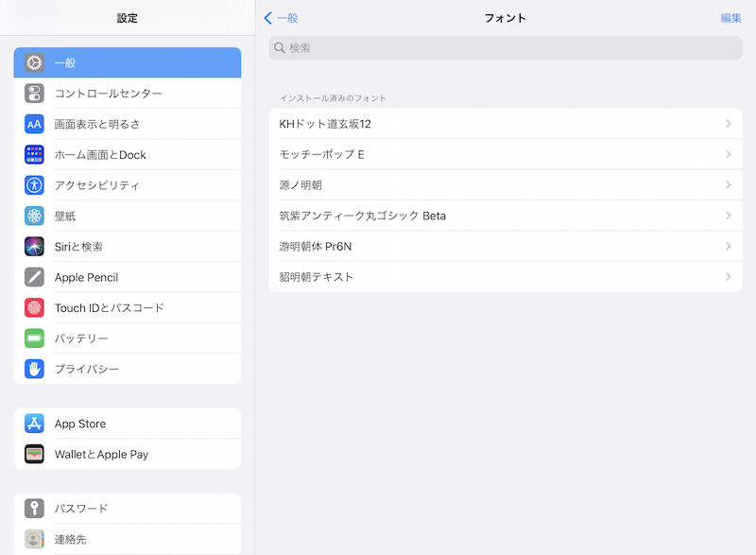Expand chevron for 貂明朝テキスト
This screenshot has width=756, height=555.
coord(728,277)
